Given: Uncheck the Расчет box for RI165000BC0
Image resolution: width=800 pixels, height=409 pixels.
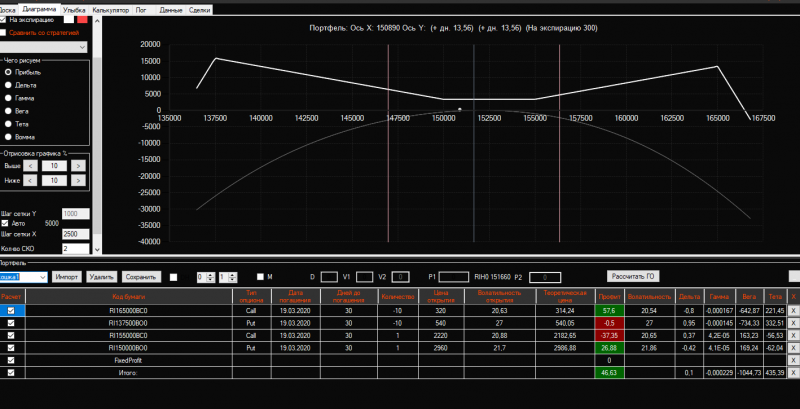Looking at the screenshot, I should [x=11, y=310].
